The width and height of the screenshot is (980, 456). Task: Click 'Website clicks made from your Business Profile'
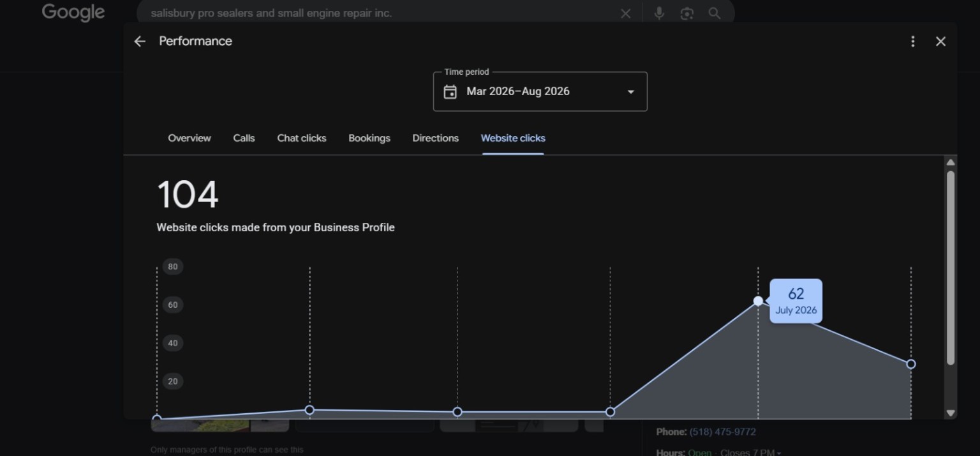point(276,227)
